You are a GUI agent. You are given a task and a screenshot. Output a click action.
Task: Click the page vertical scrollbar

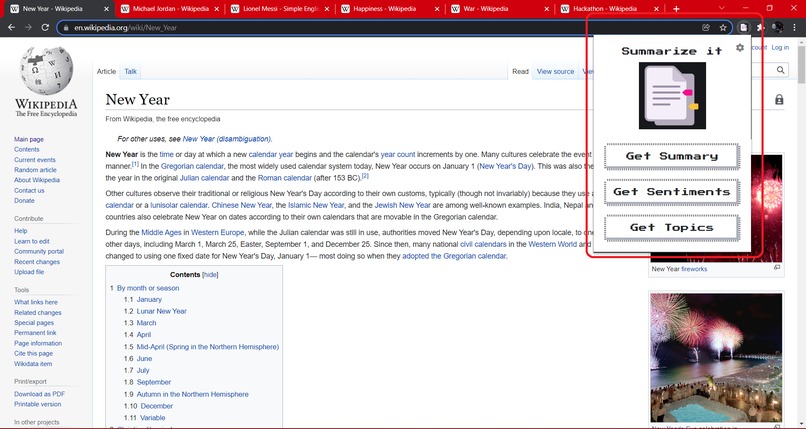(801, 65)
